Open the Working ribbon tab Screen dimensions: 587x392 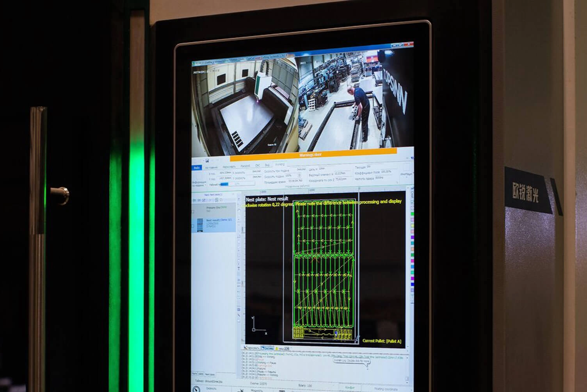tap(280, 164)
